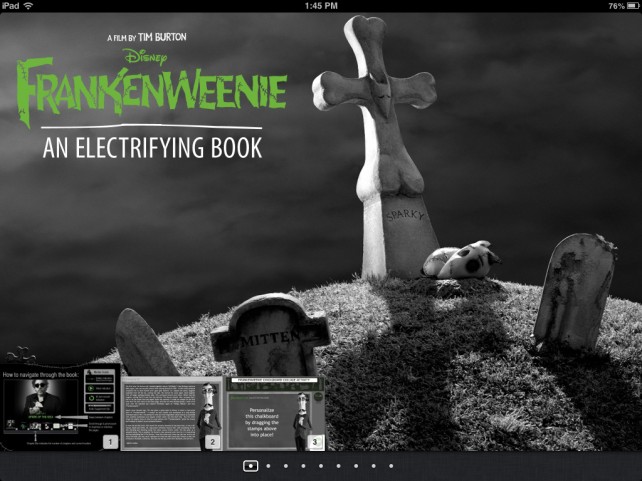The image size is (642, 481).
Task: Tap the 'An Electrifying Book' subtitle
Action: click(x=152, y=147)
